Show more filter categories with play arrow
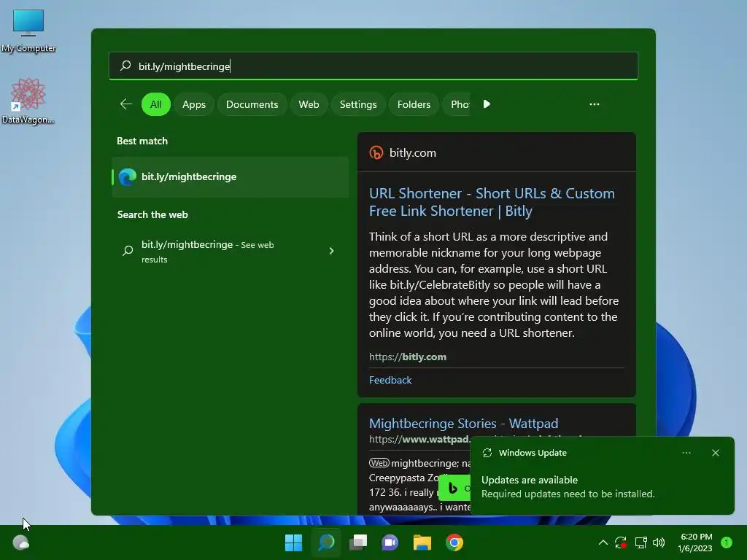The width and height of the screenshot is (747, 560). (487, 104)
